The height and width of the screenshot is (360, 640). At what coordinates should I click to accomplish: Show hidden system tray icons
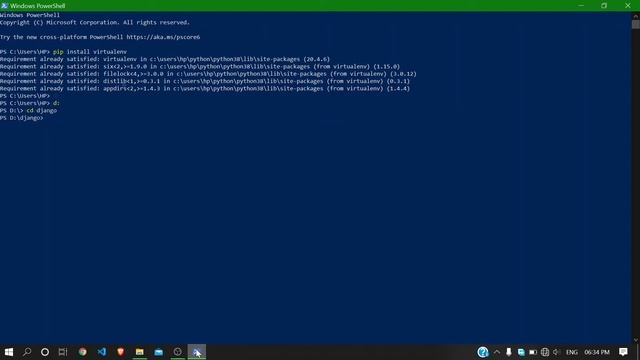tap(497, 352)
